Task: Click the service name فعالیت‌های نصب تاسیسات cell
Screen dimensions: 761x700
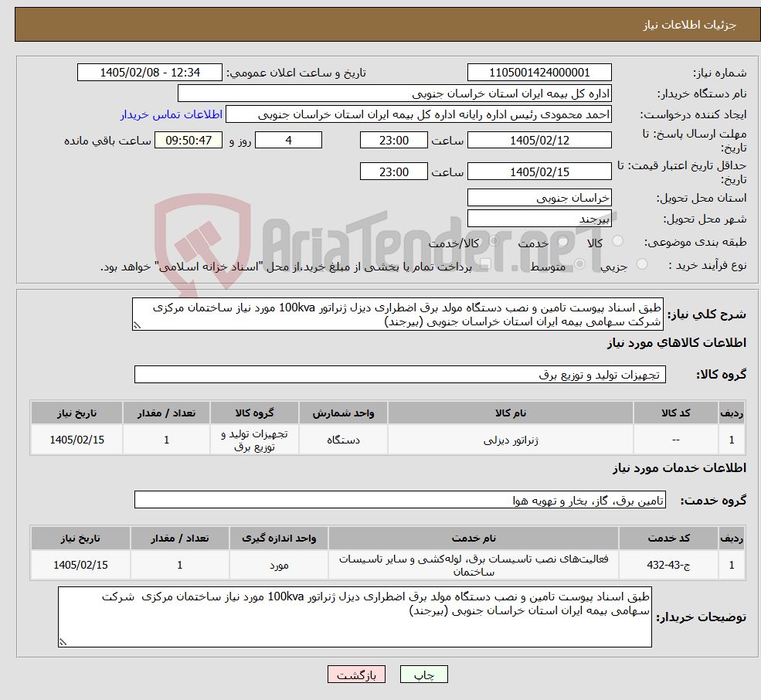Action: point(474,565)
